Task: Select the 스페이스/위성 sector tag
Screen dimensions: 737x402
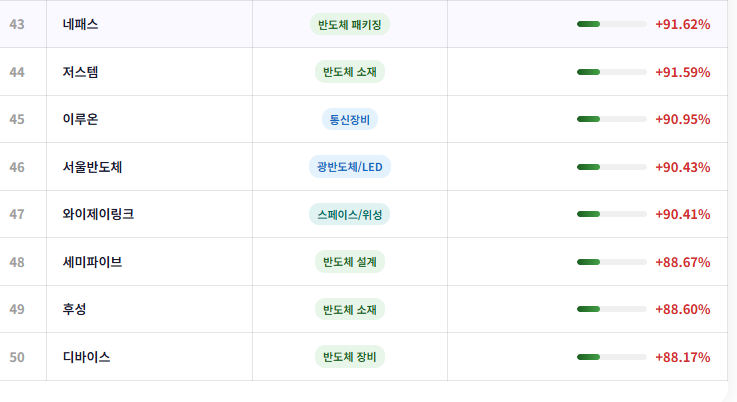Action: point(350,214)
